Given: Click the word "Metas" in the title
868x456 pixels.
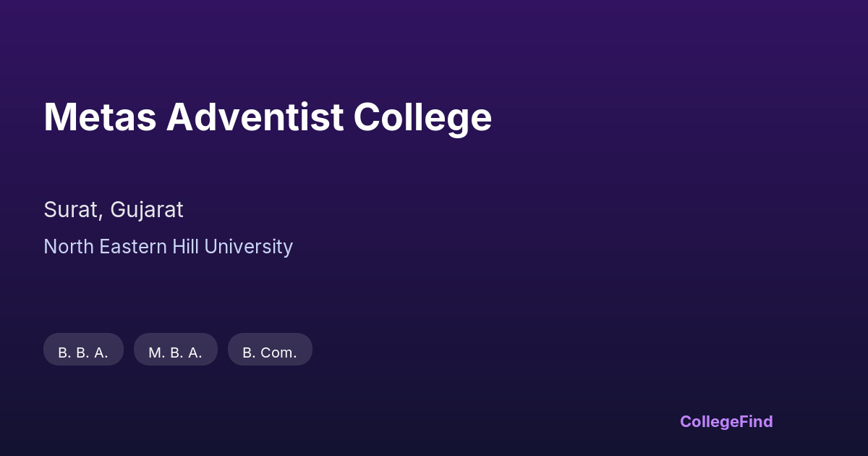Looking at the screenshot, I should pyautogui.click(x=100, y=117).
